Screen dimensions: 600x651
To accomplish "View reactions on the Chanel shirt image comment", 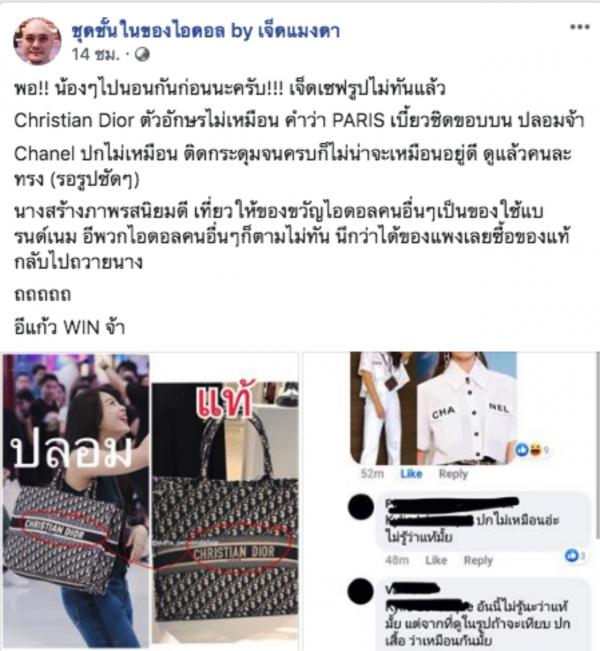I will pos(532,449).
